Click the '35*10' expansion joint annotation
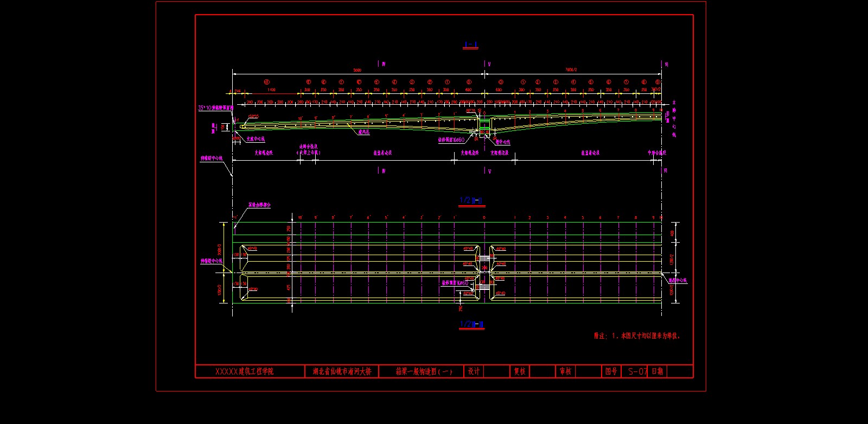Screen dimensions: 868x424 (215, 108)
